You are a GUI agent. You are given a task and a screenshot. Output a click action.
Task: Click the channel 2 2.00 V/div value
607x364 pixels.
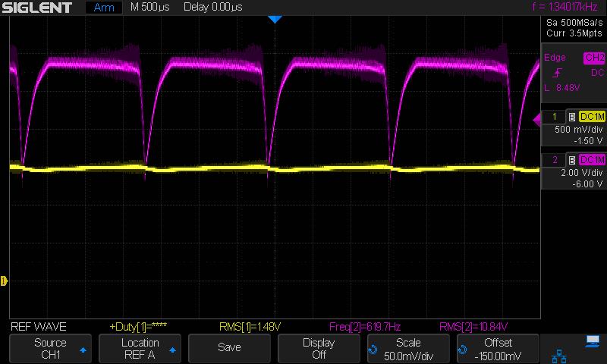click(x=581, y=173)
